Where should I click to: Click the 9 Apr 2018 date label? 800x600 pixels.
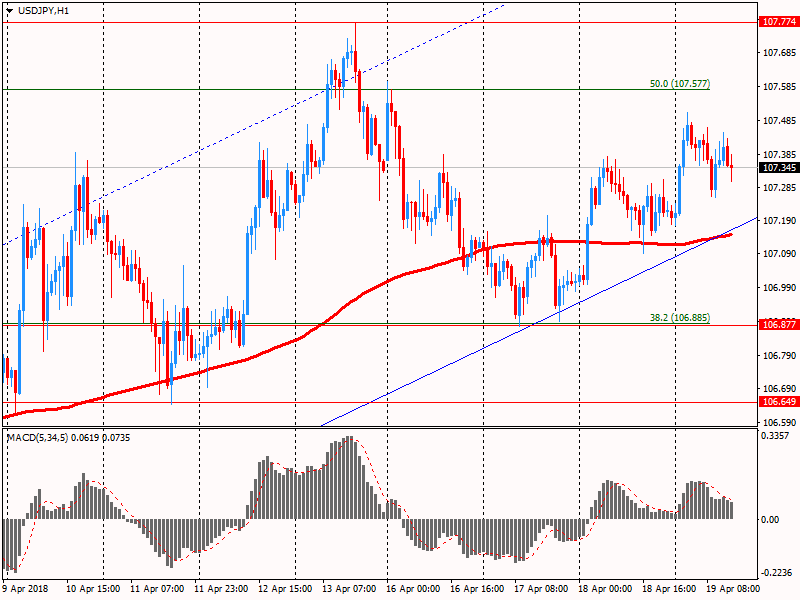tap(26, 588)
